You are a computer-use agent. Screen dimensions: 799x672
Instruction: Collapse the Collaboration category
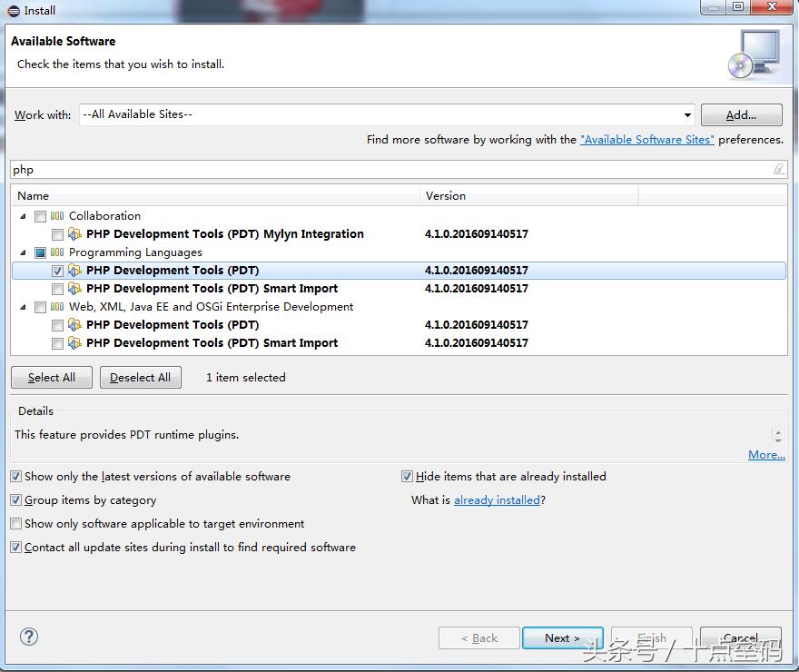coord(23,216)
